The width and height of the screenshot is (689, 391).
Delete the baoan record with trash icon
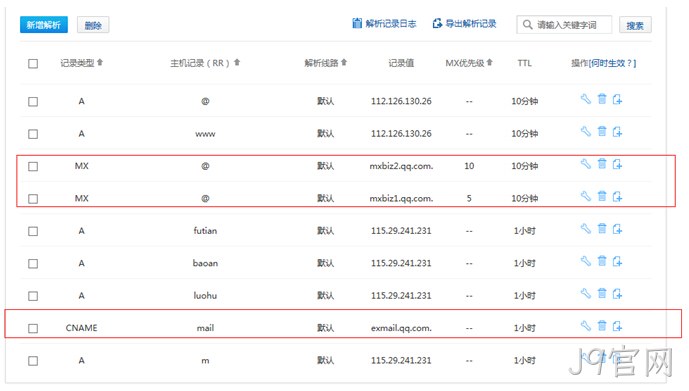pos(602,261)
